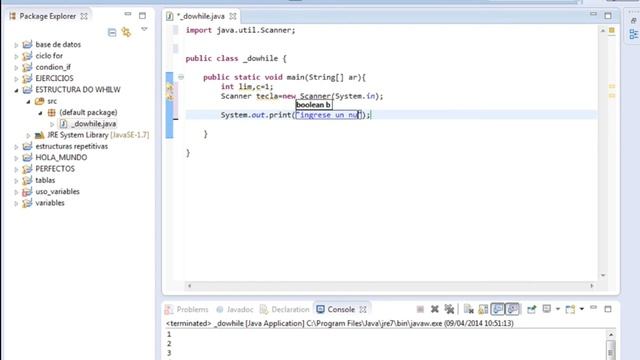Click Collapse All icon in Package Explorer
The width and height of the screenshot is (640, 360).
[112, 32]
